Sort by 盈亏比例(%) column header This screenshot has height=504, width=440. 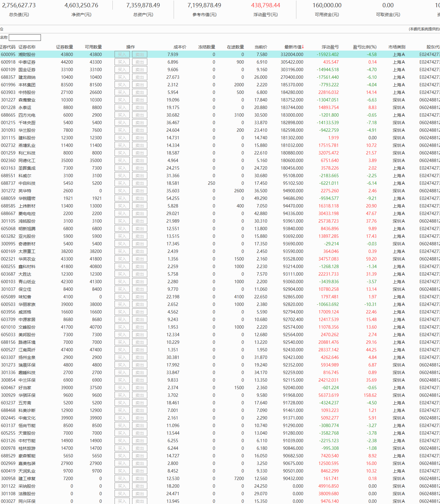coord(365,47)
